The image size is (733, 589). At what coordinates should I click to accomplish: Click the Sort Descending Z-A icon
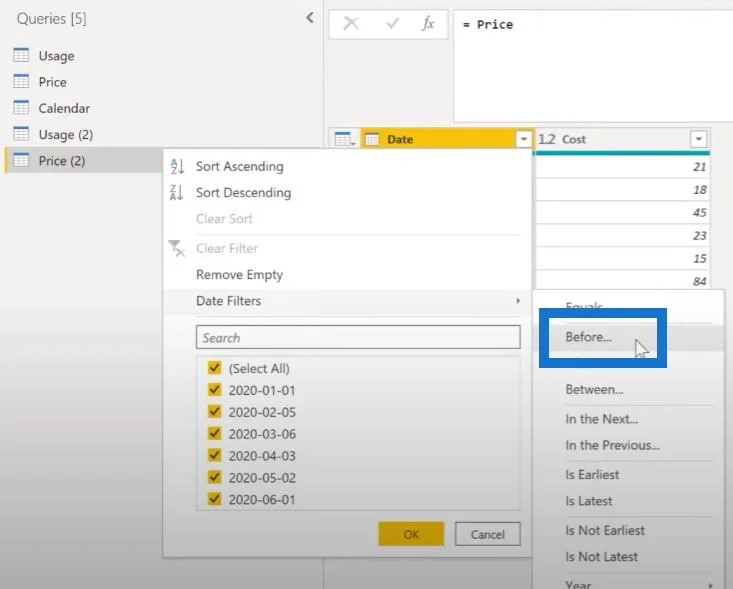tap(177, 192)
